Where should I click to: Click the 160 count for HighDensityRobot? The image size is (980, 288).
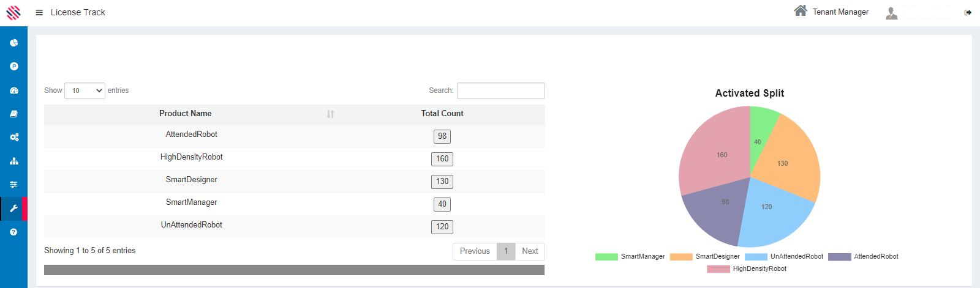442,159
